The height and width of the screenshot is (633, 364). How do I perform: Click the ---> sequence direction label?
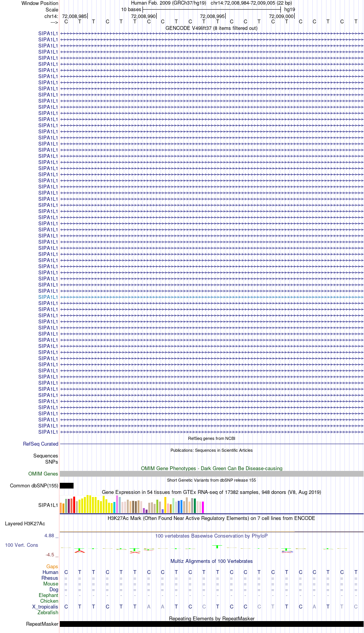pos(54,23)
